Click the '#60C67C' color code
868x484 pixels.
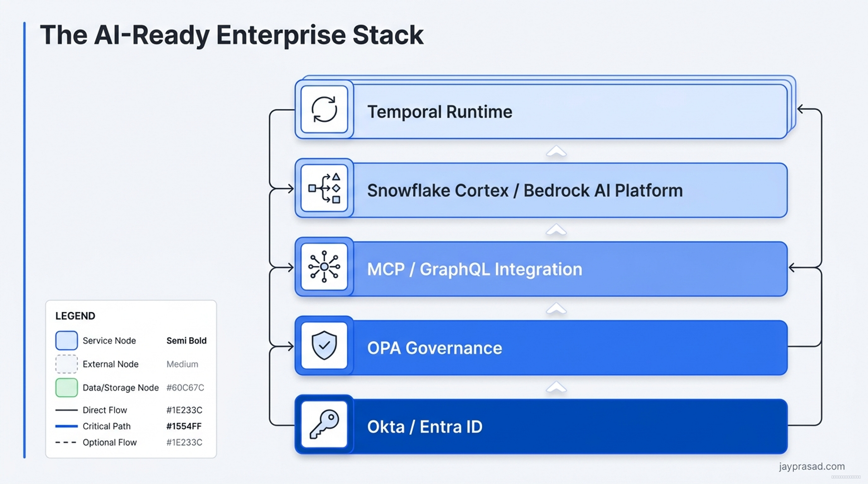pos(185,388)
